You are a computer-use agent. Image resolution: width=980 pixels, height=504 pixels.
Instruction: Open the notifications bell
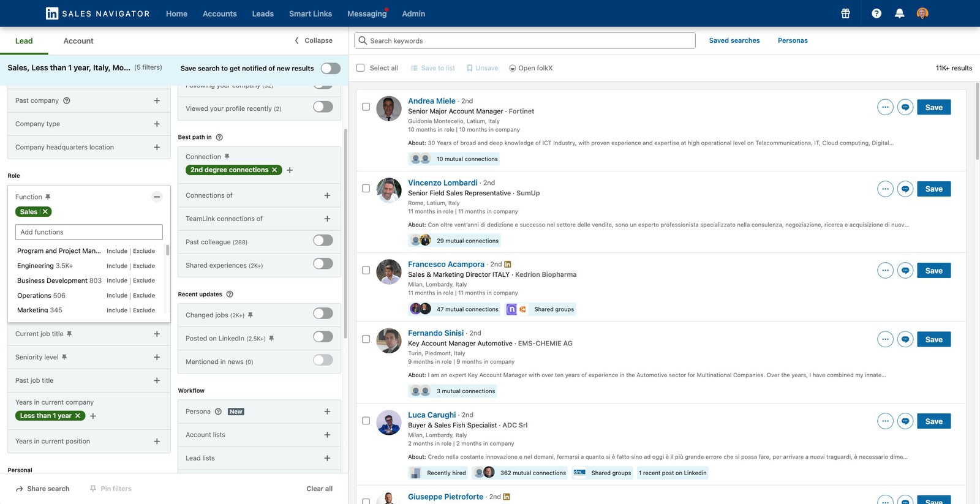tap(899, 13)
